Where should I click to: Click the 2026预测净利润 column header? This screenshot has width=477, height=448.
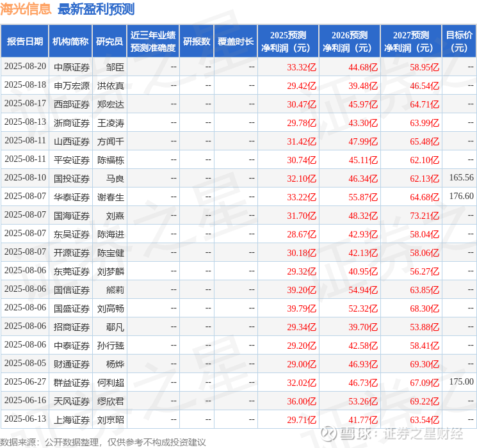click(350, 42)
